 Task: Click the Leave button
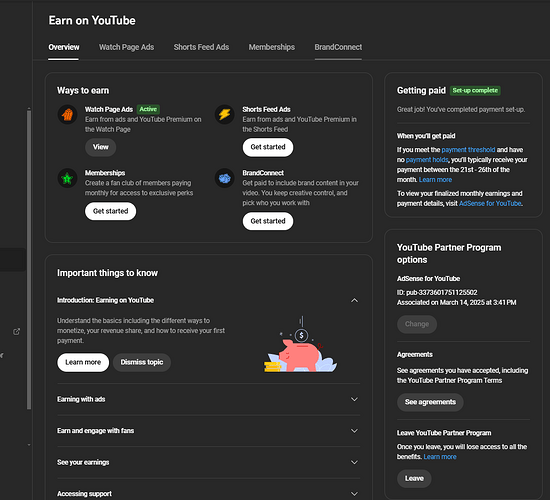414,479
